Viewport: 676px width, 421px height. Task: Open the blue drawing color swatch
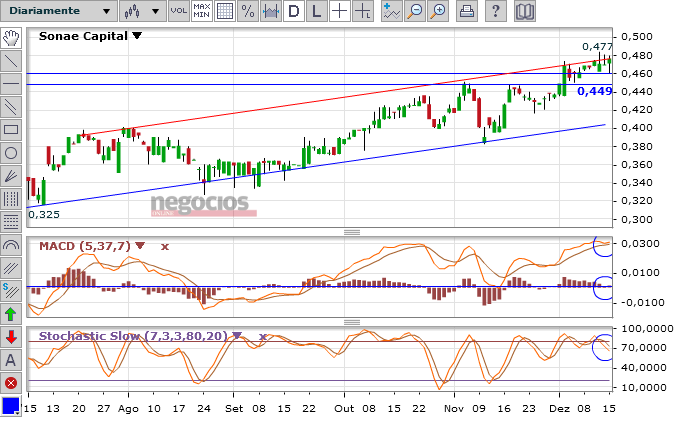pos(11,406)
